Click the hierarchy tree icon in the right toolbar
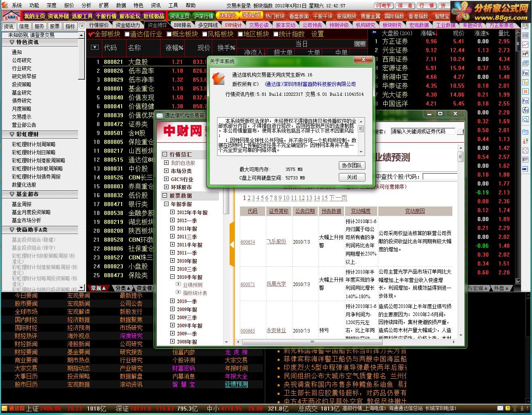The width and height of the screenshot is (532, 415). tap(526, 82)
